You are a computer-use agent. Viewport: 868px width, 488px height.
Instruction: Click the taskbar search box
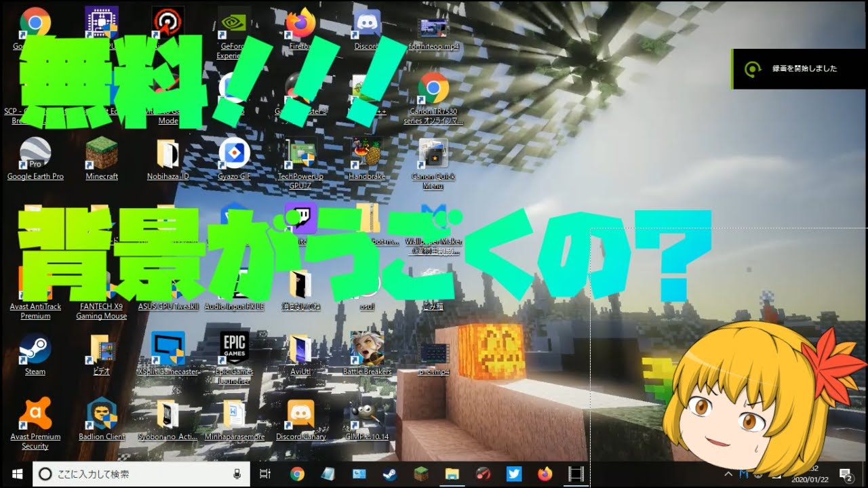point(141,474)
